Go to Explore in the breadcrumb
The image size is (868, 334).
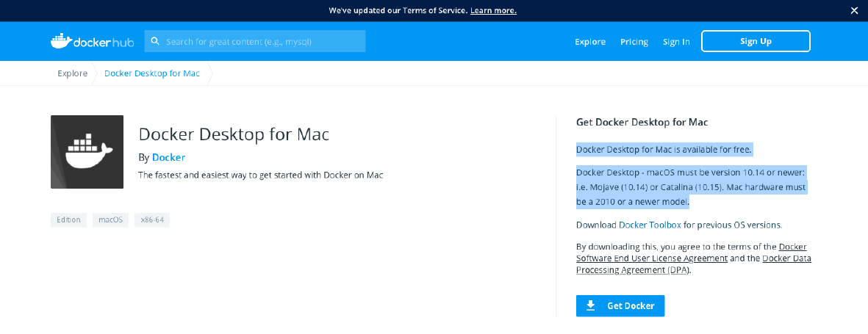tap(73, 73)
